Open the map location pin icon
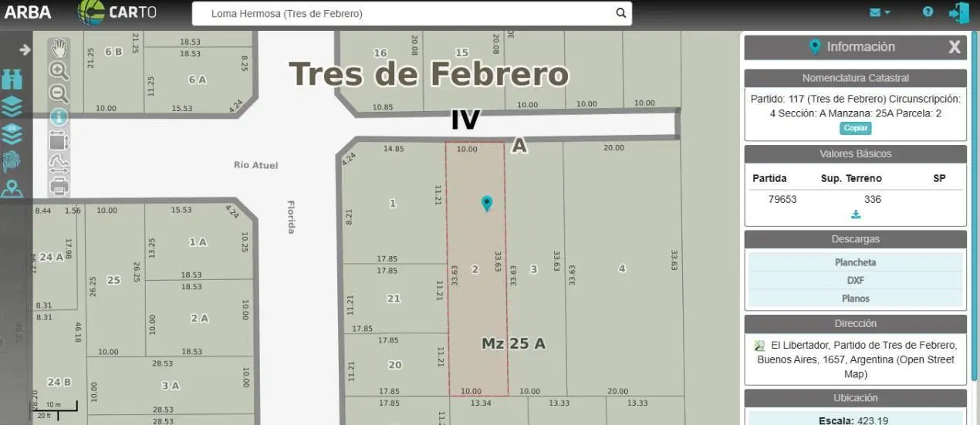The width and height of the screenshot is (980, 425). tap(12, 188)
